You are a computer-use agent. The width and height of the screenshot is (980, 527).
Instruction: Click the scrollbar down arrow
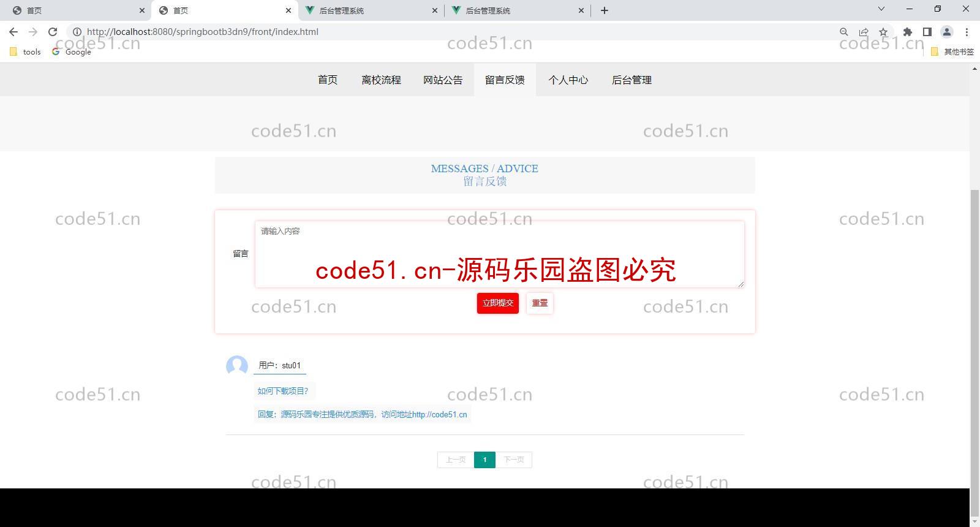974,522
